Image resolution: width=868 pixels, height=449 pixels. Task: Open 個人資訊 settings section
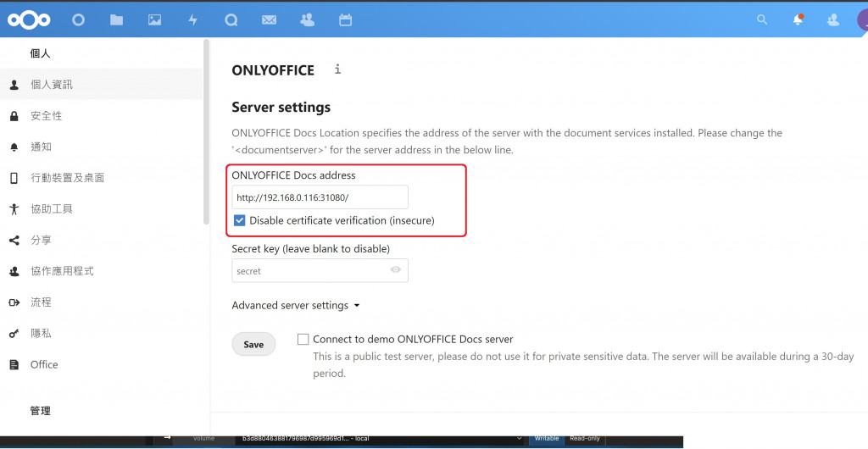click(102, 85)
